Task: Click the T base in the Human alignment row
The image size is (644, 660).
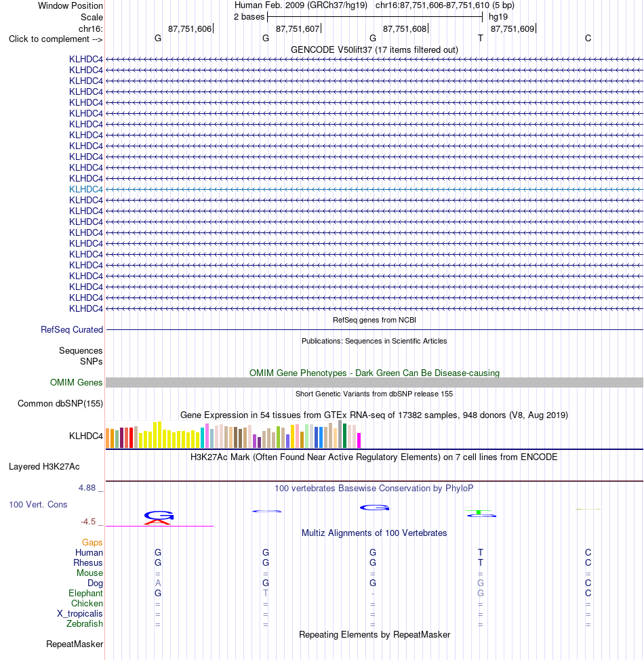Action: point(480,552)
